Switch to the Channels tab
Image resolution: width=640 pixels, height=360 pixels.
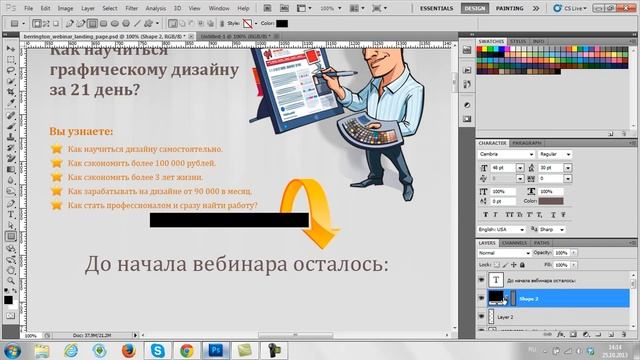514,243
